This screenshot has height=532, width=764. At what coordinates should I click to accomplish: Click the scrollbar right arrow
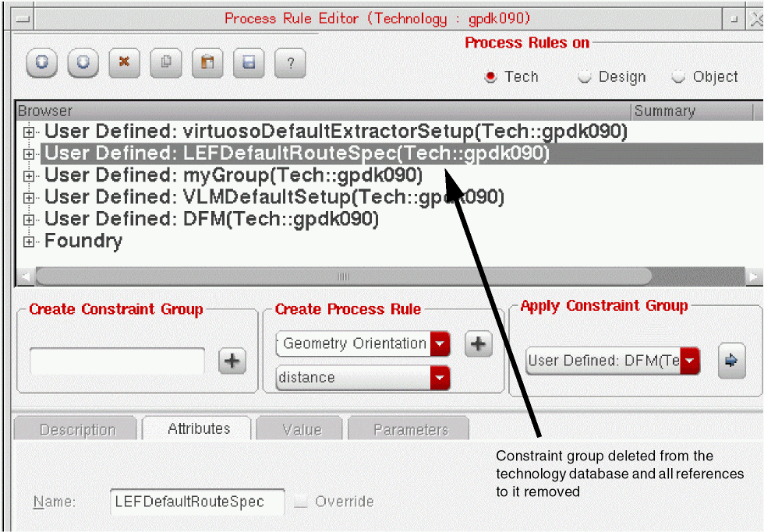pos(753,277)
